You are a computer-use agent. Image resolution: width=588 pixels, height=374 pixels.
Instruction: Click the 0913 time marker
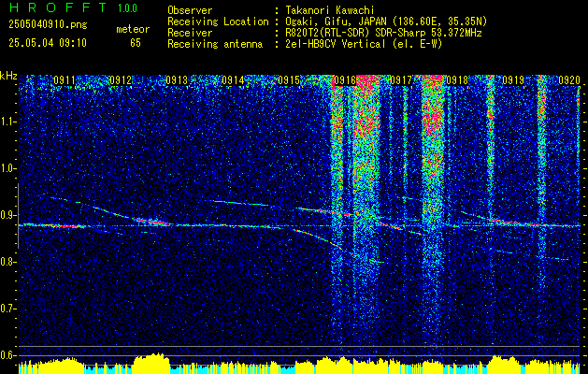pyautogui.click(x=177, y=80)
